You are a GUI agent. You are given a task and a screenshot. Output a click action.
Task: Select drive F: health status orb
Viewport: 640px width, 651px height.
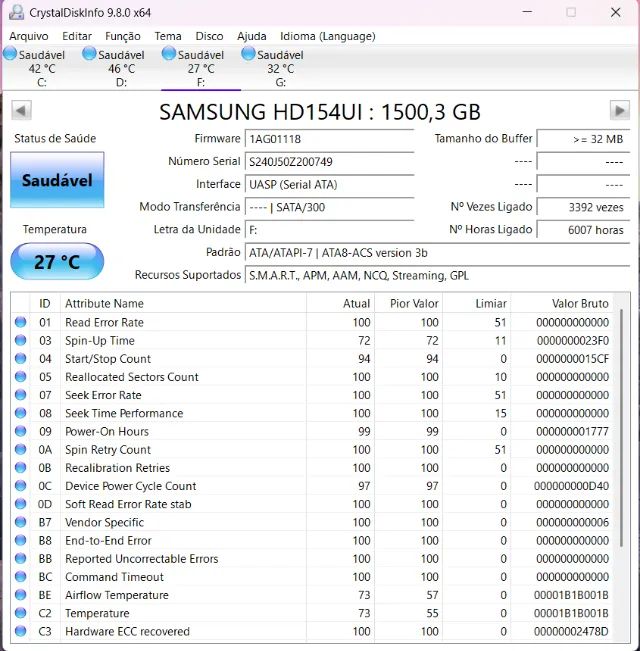[169, 54]
